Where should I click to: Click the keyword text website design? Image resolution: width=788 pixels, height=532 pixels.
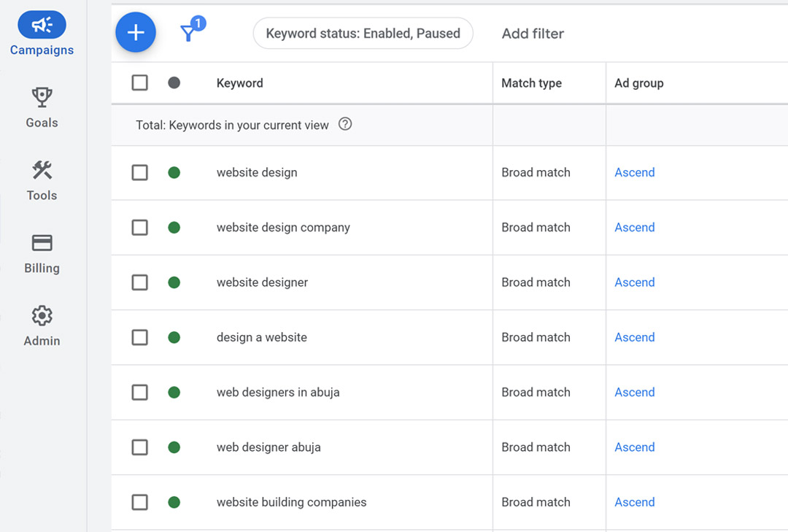click(x=257, y=172)
